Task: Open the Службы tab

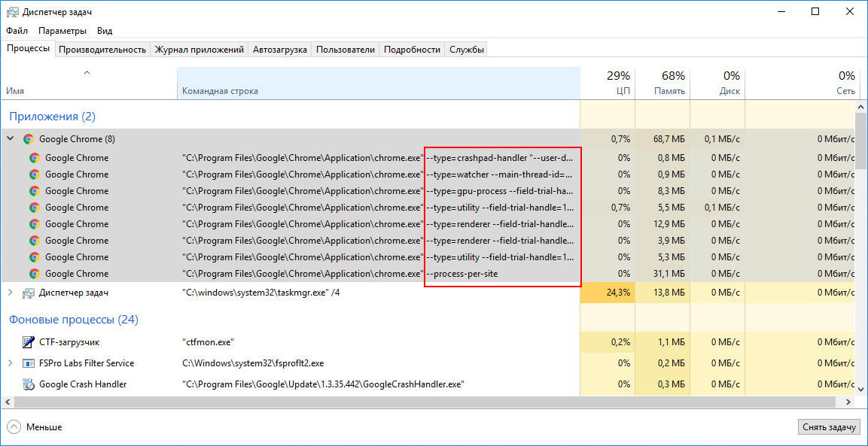Action: pyautogui.click(x=467, y=49)
